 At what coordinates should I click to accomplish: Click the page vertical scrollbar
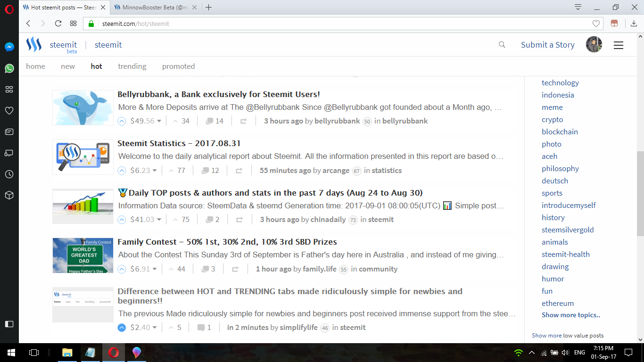pos(640,193)
